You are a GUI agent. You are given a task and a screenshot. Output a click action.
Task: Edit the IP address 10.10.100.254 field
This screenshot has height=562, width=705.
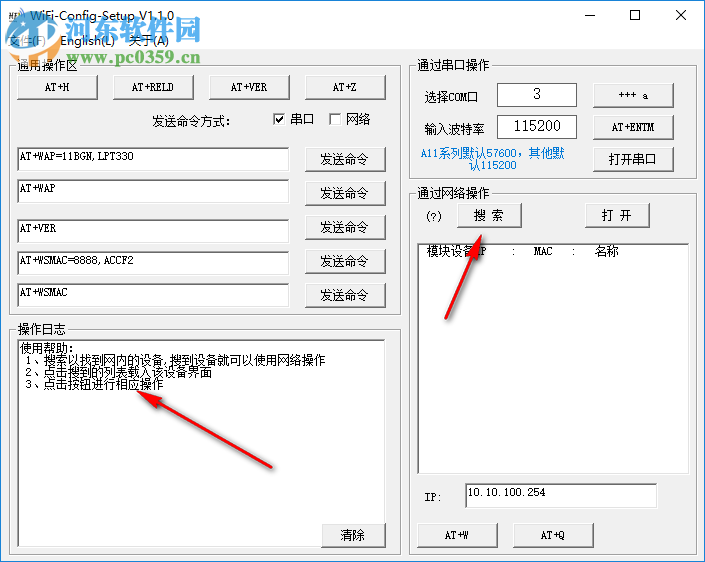click(x=561, y=496)
